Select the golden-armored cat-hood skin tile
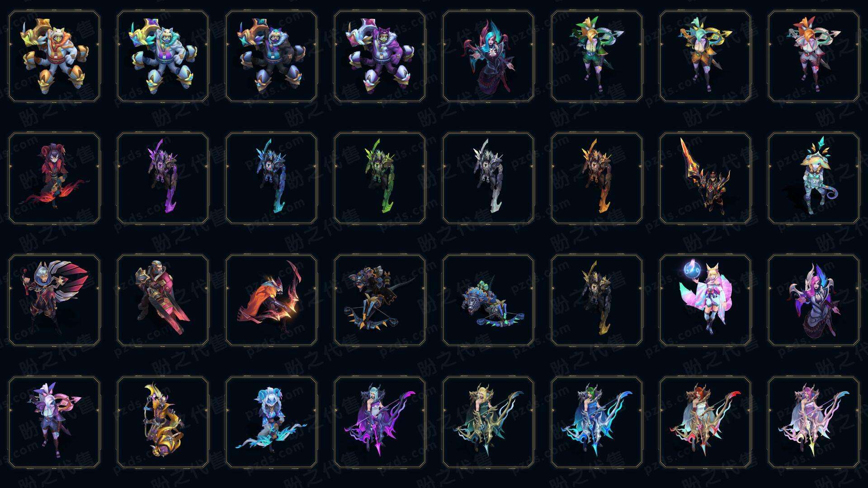The height and width of the screenshot is (488, 868). click(54, 56)
